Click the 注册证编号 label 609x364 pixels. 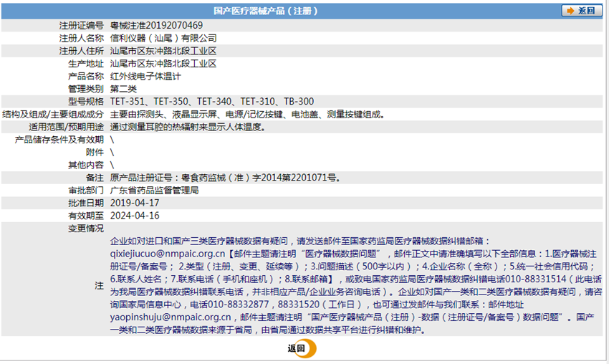click(x=81, y=26)
